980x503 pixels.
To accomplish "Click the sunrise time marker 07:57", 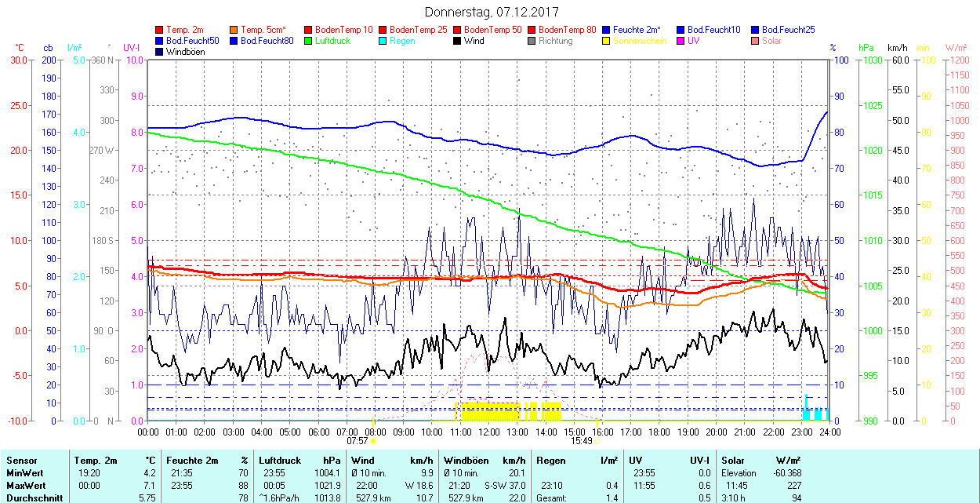I will coord(357,441).
